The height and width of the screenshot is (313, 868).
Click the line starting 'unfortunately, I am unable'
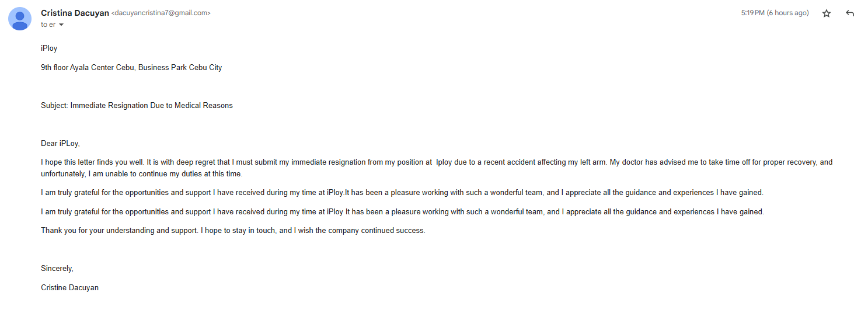click(x=141, y=174)
